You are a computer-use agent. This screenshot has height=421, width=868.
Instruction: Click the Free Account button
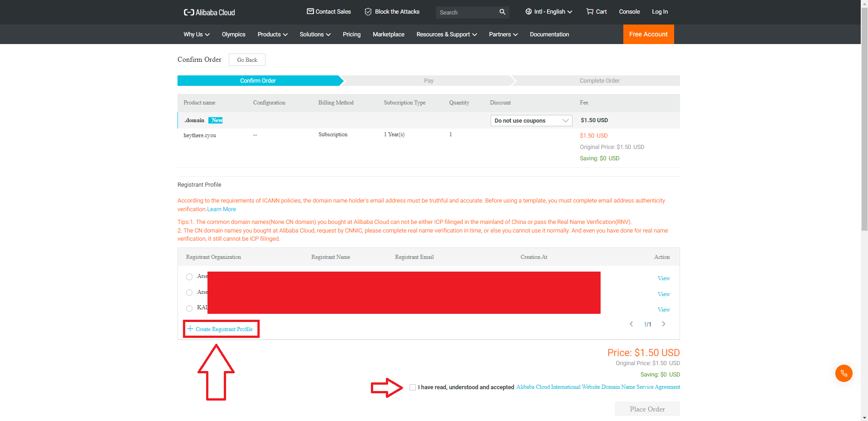(648, 34)
